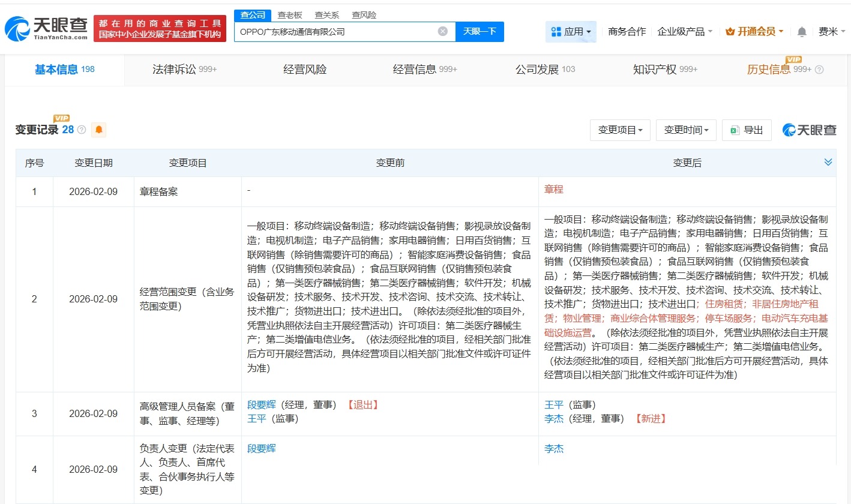Click the TianYanCha logo in header
This screenshot has width=851, height=504.
46,28
